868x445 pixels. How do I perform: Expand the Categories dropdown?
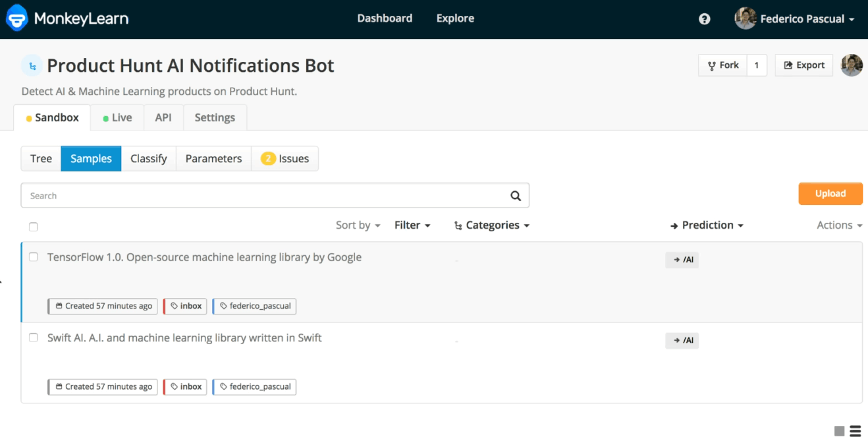(x=492, y=225)
